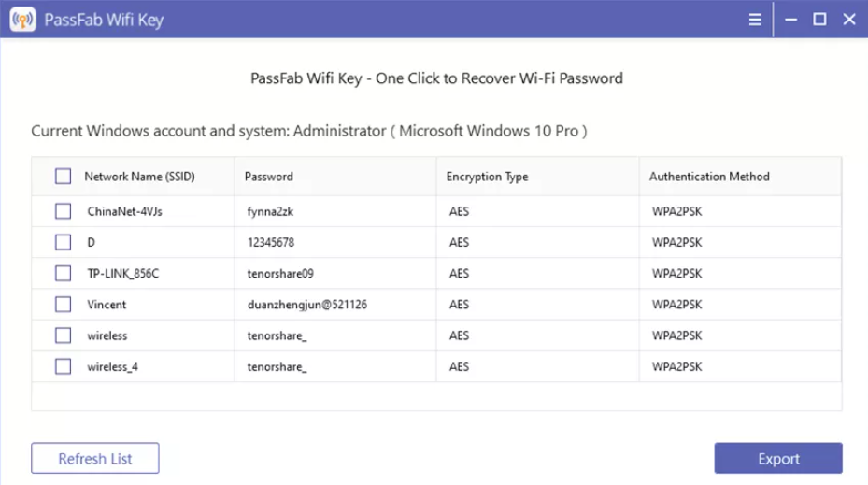The width and height of the screenshot is (868, 485).
Task: Click the Encryption Type column header
Action: click(x=487, y=177)
